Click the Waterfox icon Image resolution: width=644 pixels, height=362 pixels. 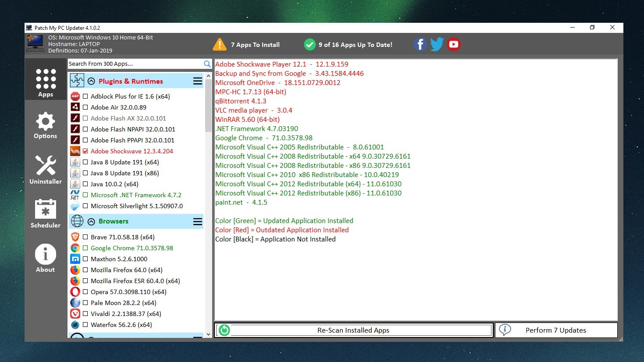click(75, 325)
